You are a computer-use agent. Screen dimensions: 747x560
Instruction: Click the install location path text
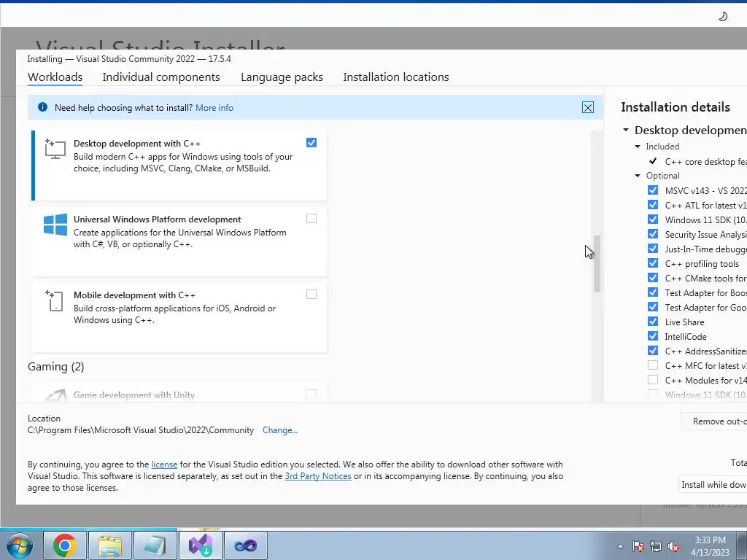141,430
